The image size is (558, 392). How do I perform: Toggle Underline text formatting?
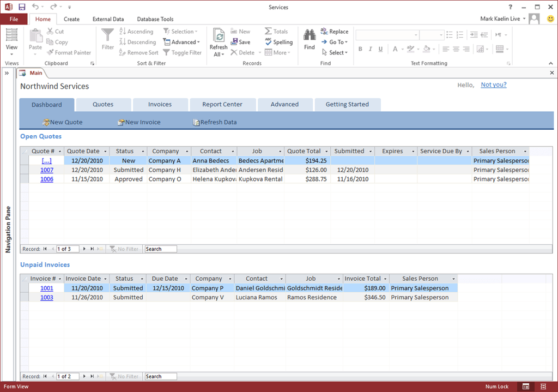coord(380,49)
